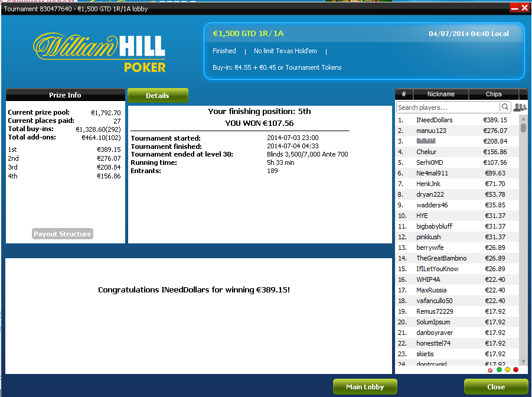Viewport: 532px width, 397px height.
Task: Close the tournament window with the X
Action: point(524,8)
